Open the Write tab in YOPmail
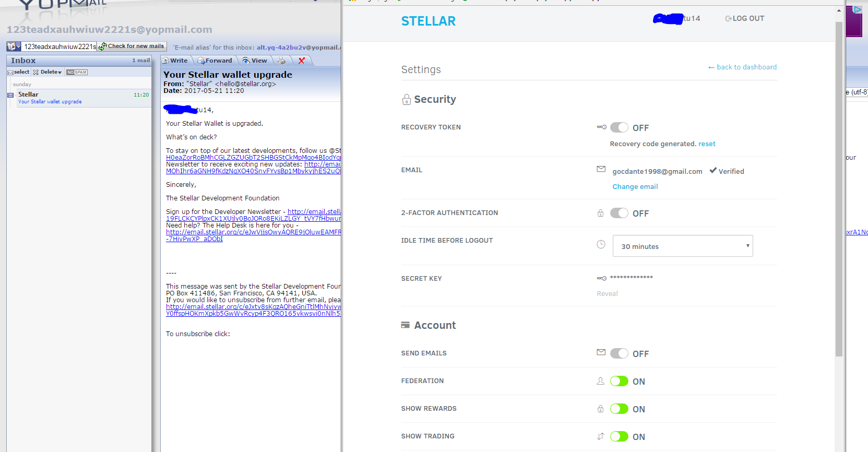Image resolution: width=868 pixels, height=452 pixels. 175,61
